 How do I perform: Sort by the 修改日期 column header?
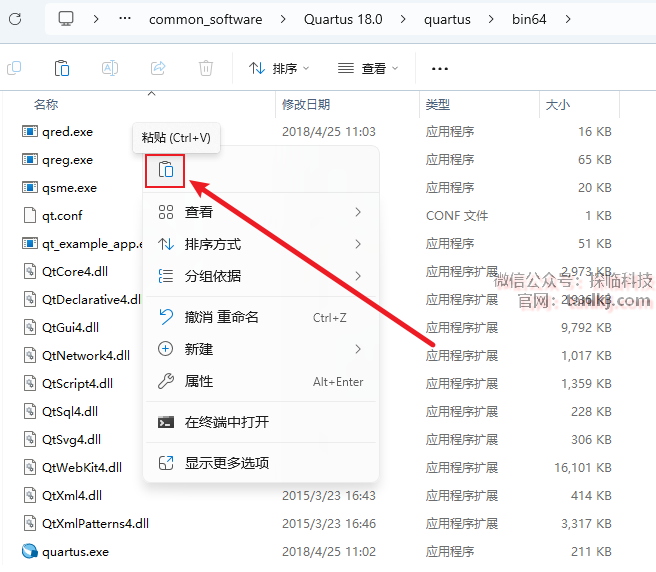306,104
